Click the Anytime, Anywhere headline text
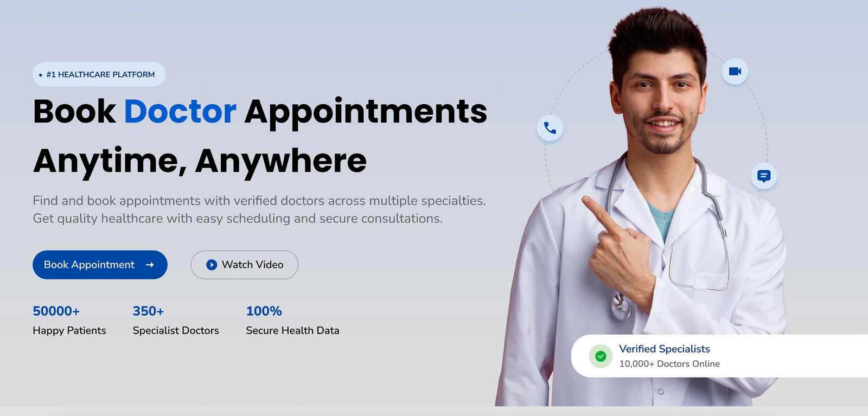 click(200, 161)
